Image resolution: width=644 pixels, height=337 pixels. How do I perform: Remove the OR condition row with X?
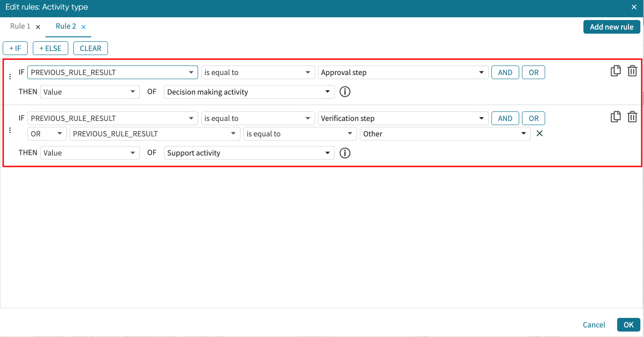[x=539, y=134]
